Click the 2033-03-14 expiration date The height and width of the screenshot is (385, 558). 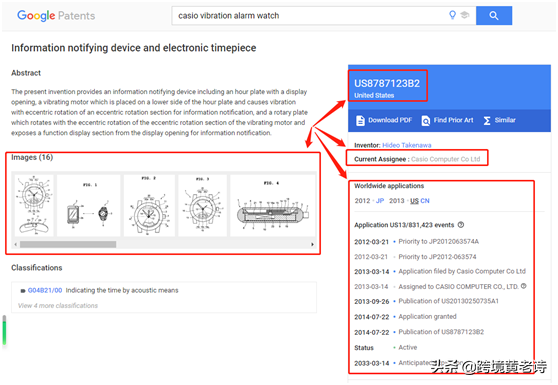coord(372,363)
